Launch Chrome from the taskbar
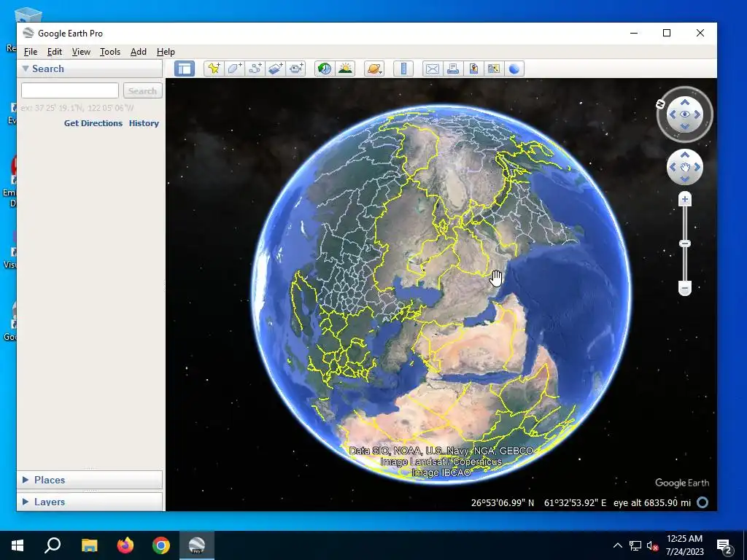The height and width of the screenshot is (560, 747). pyautogui.click(x=161, y=545)
